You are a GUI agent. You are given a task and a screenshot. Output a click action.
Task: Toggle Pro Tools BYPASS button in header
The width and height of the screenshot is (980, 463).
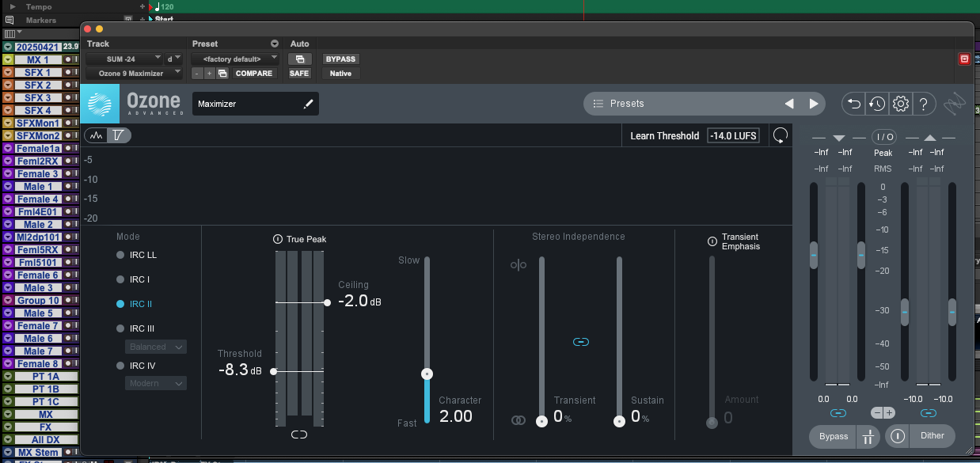click(340, 59)
